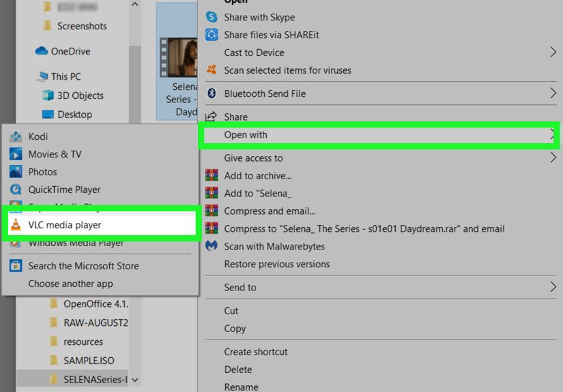Viewport: 563px width, 392px height.
Task: Click scrollbar thumb of navigation pane
Action: [x=134, y=85]
